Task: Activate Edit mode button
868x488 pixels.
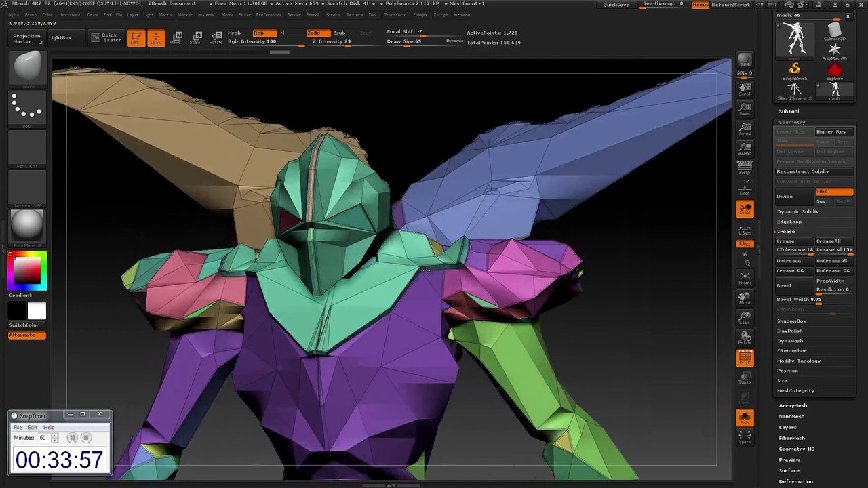Action: (x=136, y=38)
